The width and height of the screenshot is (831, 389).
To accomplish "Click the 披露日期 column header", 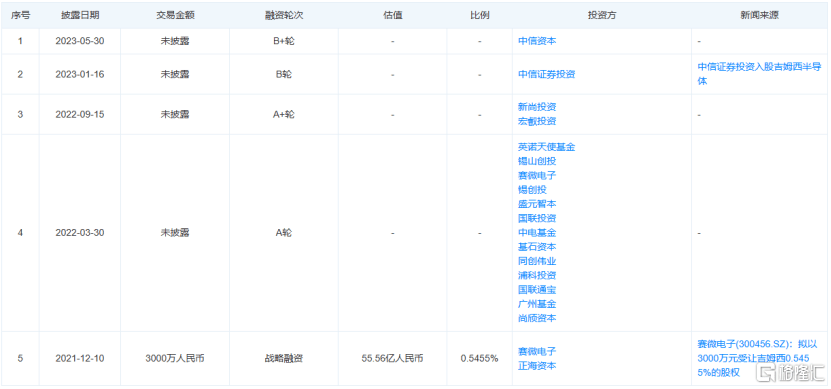I will (79, 15).
